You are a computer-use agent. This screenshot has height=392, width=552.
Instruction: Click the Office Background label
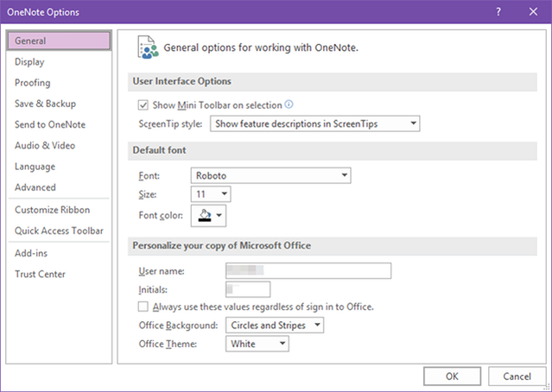(x=178, y=326)
